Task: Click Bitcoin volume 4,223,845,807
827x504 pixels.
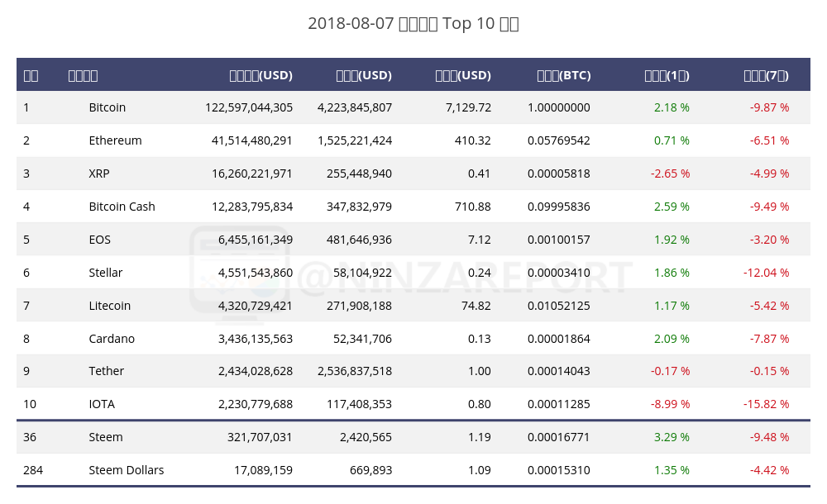Action: pos(355,107)
